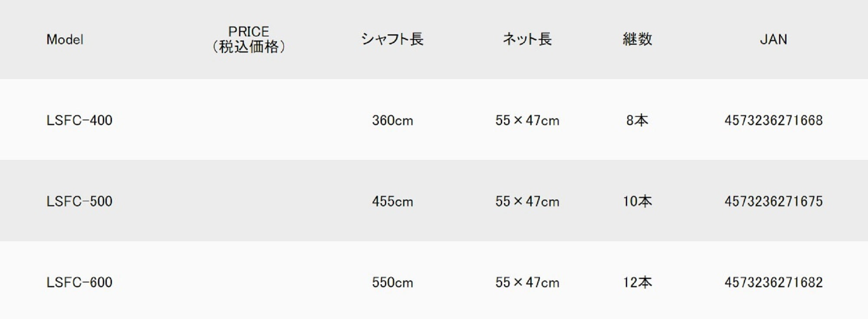Click the 455cm shaft length value
868x319 pixels.
click(x=392, y=202)
